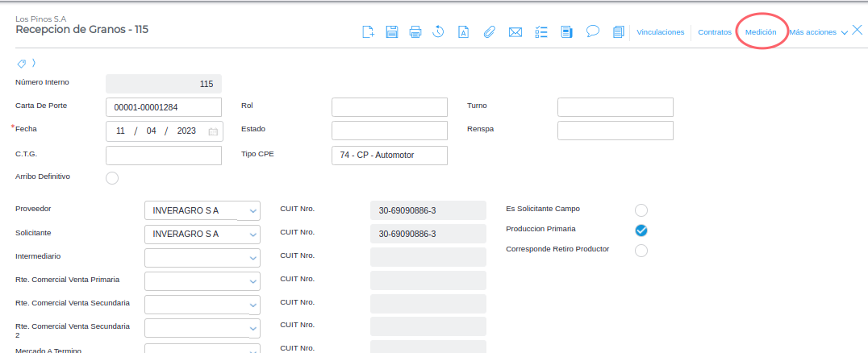Click the tag icon below the title

(22, 63)
